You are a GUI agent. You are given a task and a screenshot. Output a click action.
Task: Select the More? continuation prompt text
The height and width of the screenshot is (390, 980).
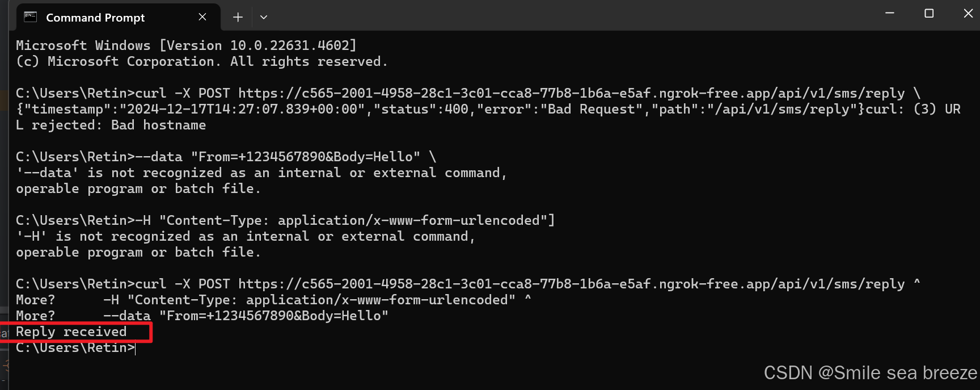pyautogui.click(x=35, y=299)
